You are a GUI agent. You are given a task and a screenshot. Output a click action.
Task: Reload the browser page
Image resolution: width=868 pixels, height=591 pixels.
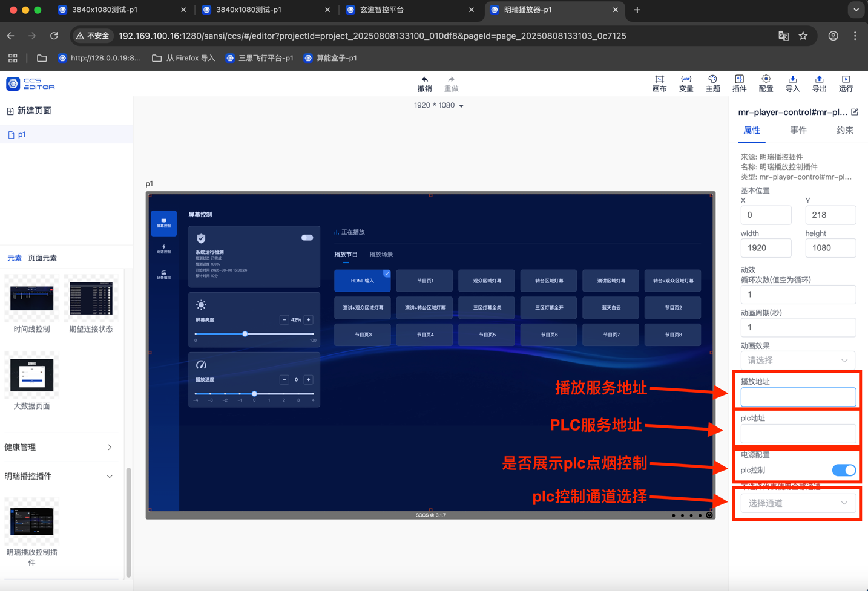coord(54,36)
